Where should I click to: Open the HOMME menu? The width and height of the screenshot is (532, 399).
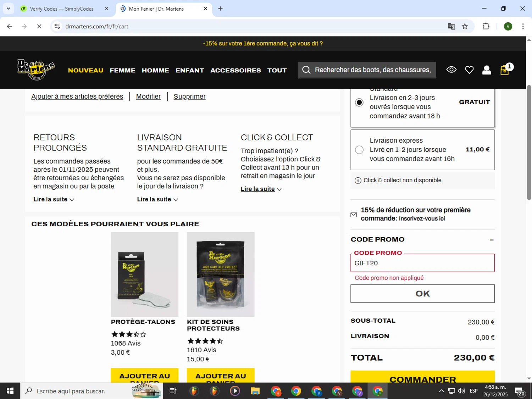coord(155,70)
